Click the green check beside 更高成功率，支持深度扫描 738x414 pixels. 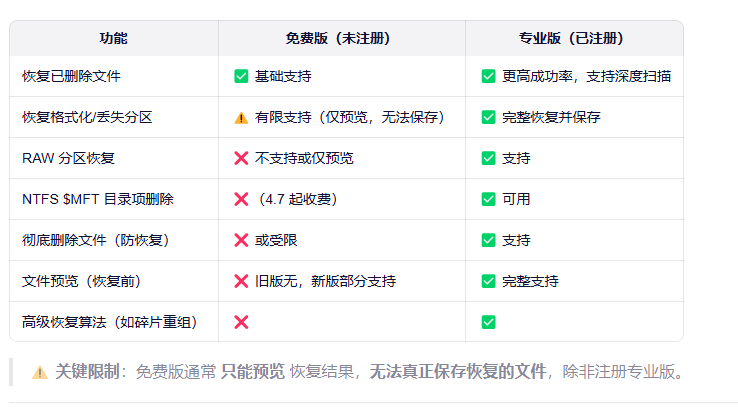(488, 76)
